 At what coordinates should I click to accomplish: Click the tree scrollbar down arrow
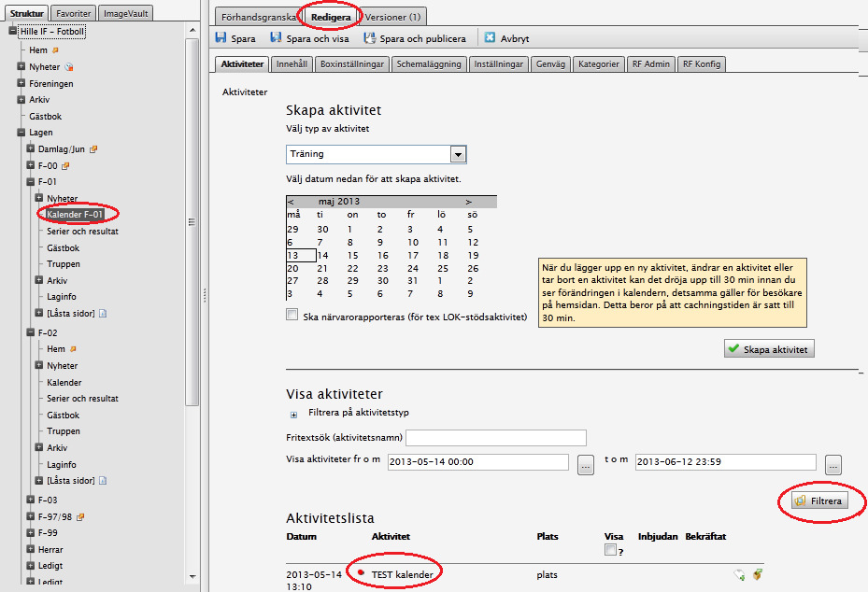point(192,576)
